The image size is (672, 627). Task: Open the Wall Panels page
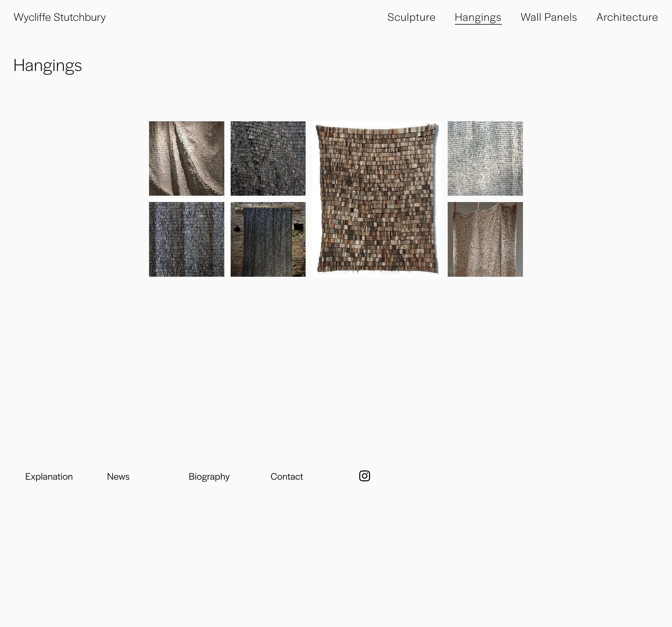coord(548,17)
